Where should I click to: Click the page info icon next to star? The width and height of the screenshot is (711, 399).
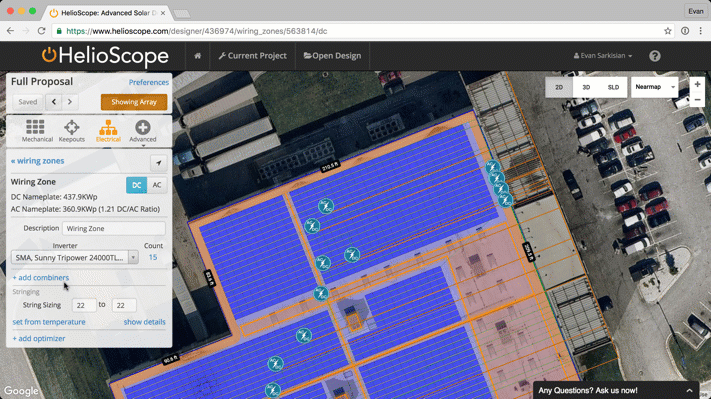(685, 31)
